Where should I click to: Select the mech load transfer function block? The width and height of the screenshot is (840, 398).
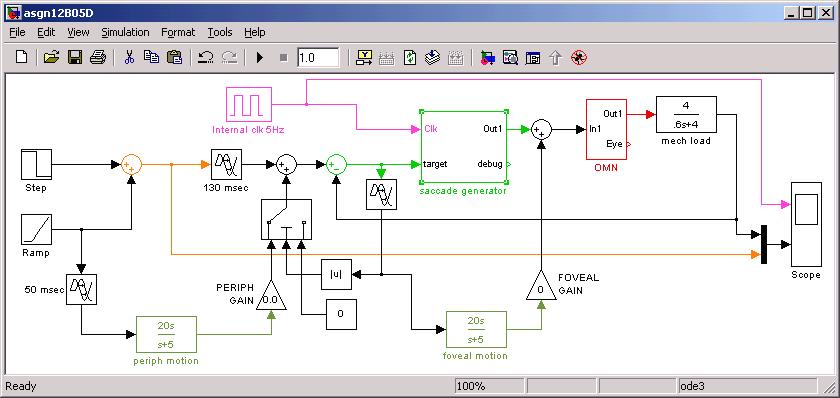686,114
